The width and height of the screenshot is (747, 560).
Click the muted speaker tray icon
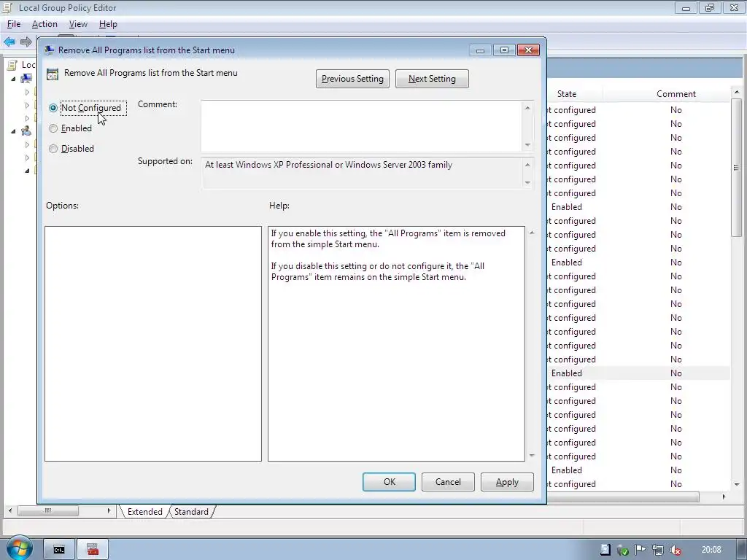[x=675, y=550]
